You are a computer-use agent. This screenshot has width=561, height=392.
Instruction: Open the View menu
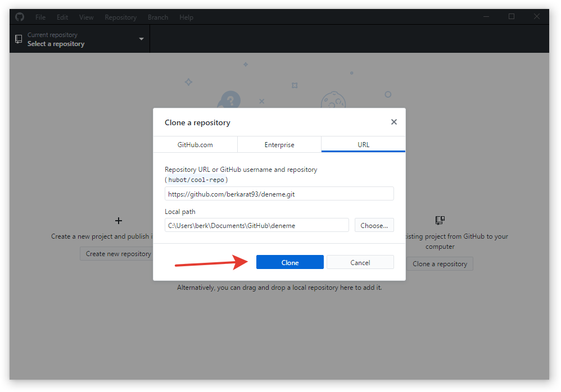tap(86, 17)
